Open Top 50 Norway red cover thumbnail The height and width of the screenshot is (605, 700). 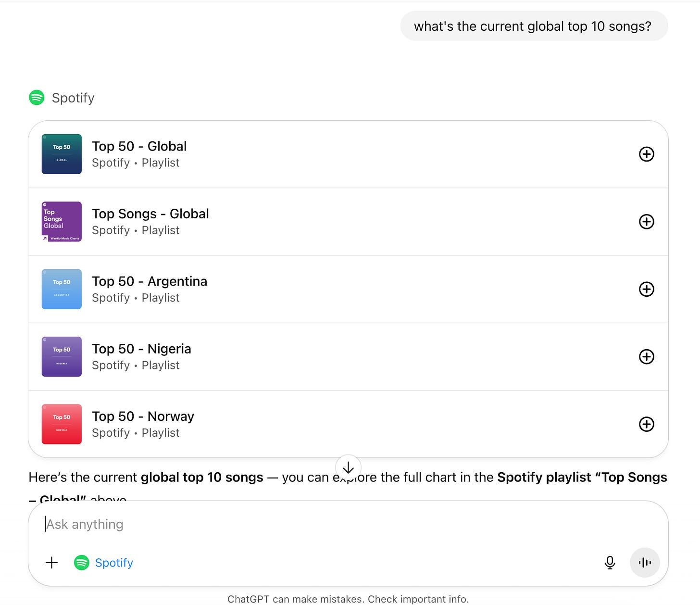[62, 424]
